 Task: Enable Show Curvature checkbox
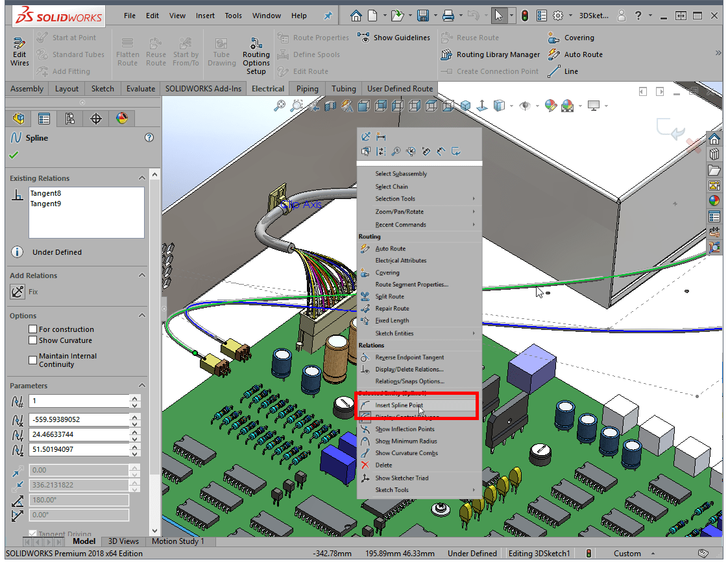[x=32, y=340]
